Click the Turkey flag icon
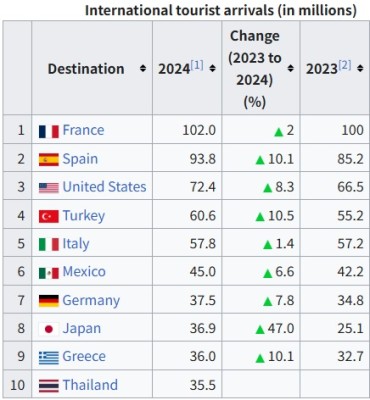Viewport: 370px width, 400px height. click(x=49, y=216)
